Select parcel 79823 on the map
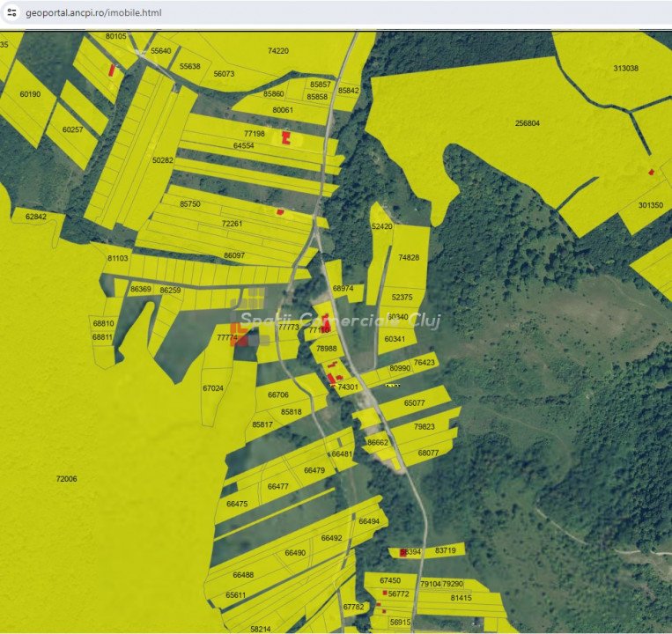This screenshot has width=672, height=634. pyautogui.click(x=425, y=426)
